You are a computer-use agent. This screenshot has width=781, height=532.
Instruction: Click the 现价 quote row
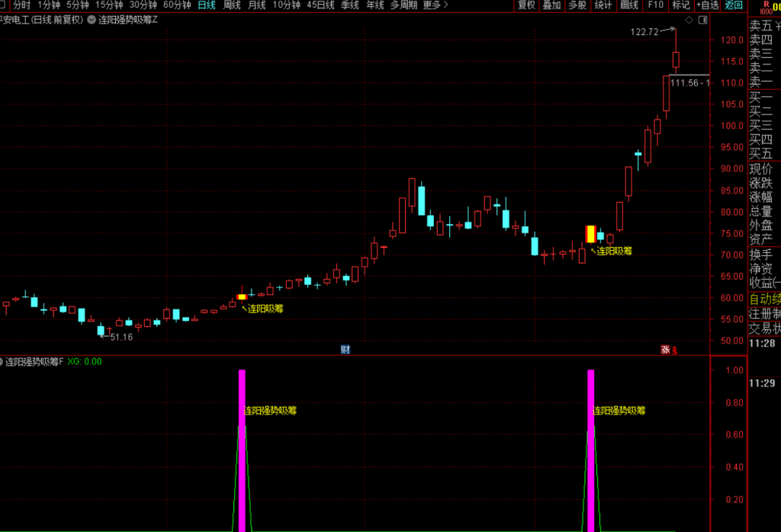pos(764,169)
